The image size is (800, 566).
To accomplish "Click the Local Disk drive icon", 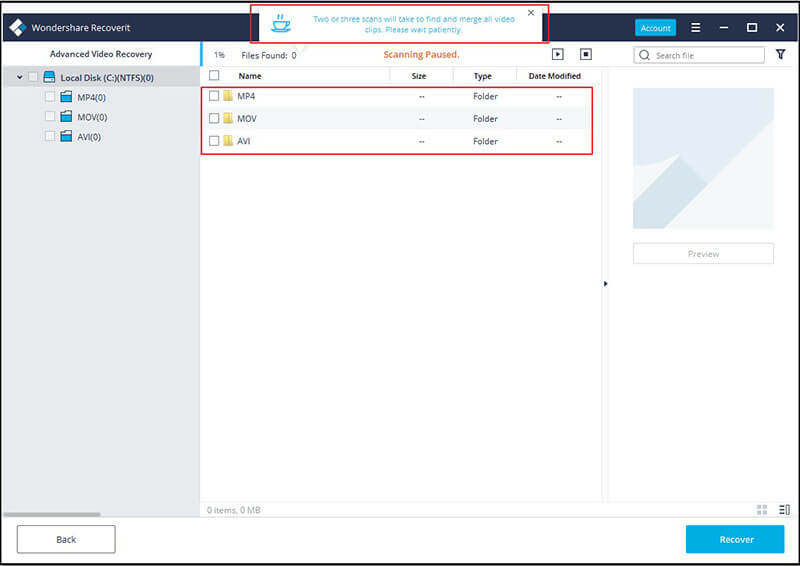I will click(49, 78).
